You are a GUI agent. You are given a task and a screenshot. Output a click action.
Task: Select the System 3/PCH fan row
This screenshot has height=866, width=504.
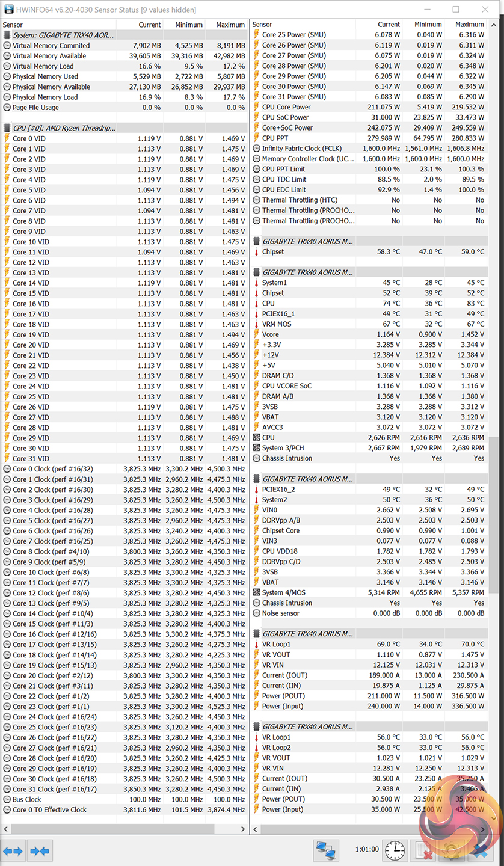[x=369, y=448]
